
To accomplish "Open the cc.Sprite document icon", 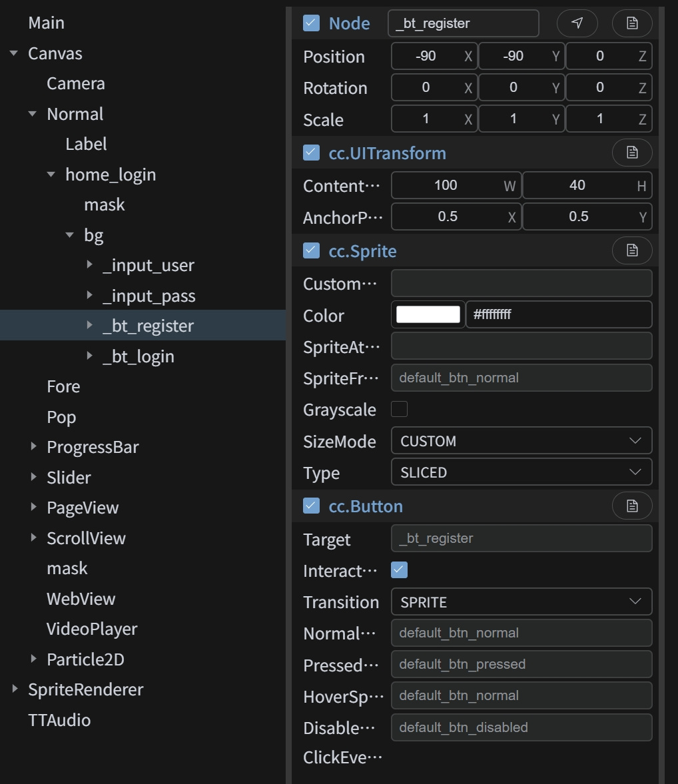I will click(x=631, y=250).
